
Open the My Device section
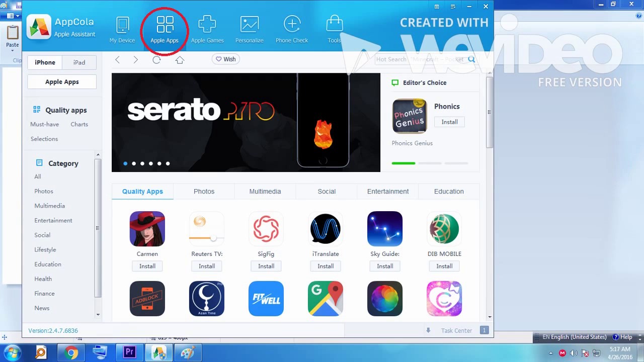click(x=122, y=30)
